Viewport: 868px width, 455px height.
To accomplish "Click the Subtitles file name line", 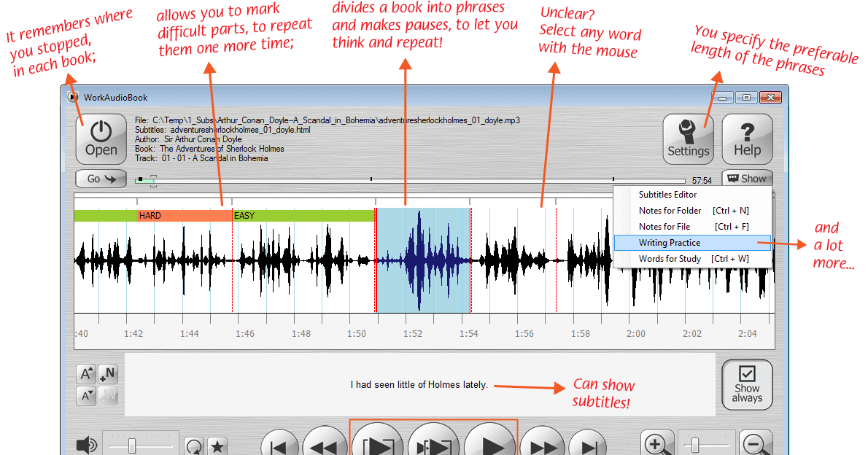I will tap(222, 130).
